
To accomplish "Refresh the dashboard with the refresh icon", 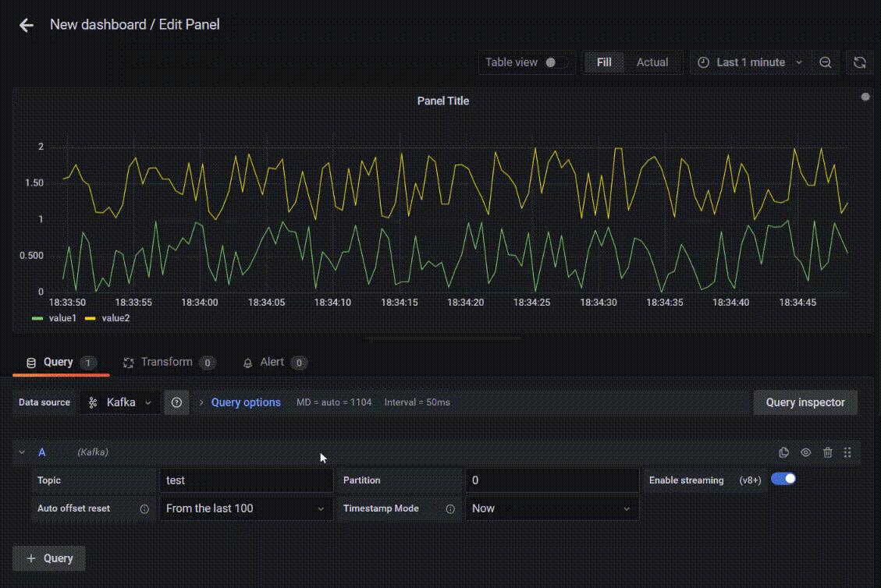I will click(x=860, y=62).
